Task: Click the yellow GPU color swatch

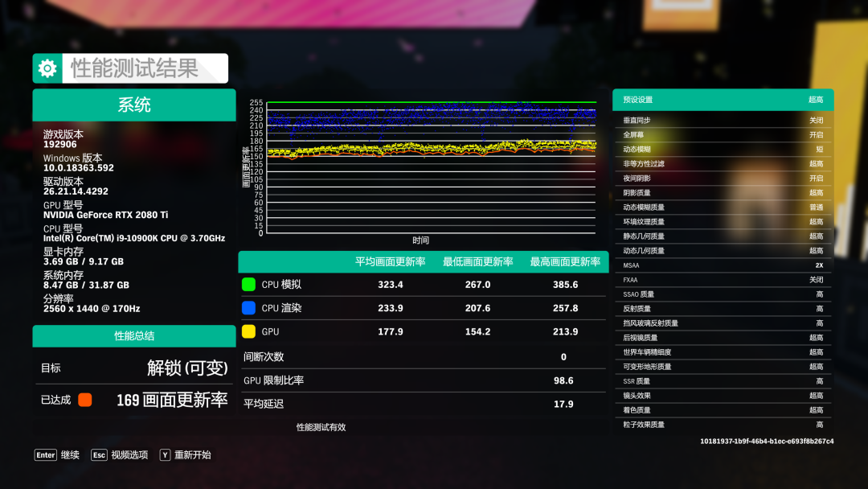Action: (248, 331)
